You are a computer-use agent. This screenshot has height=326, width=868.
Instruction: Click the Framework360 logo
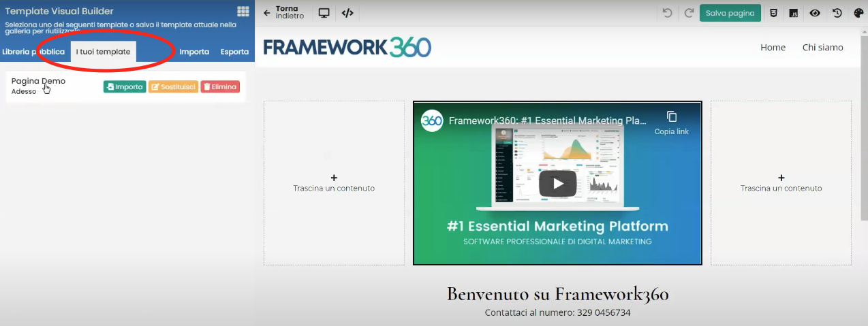coord(347,47)
